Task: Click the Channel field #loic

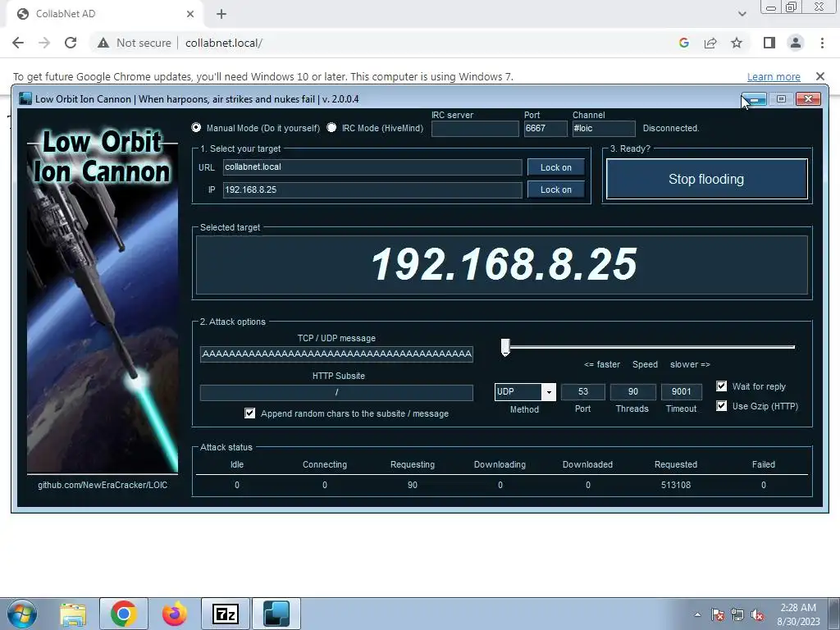Action: (x=604, y=129)
